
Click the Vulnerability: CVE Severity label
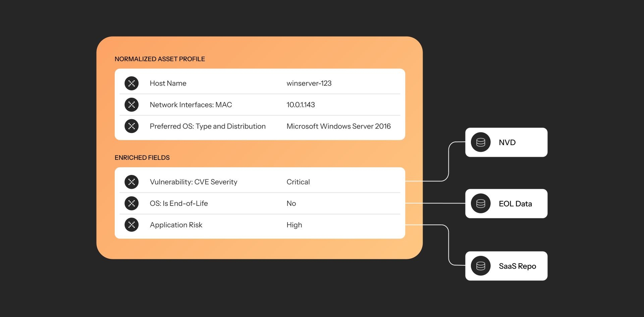tap(194, 182)
